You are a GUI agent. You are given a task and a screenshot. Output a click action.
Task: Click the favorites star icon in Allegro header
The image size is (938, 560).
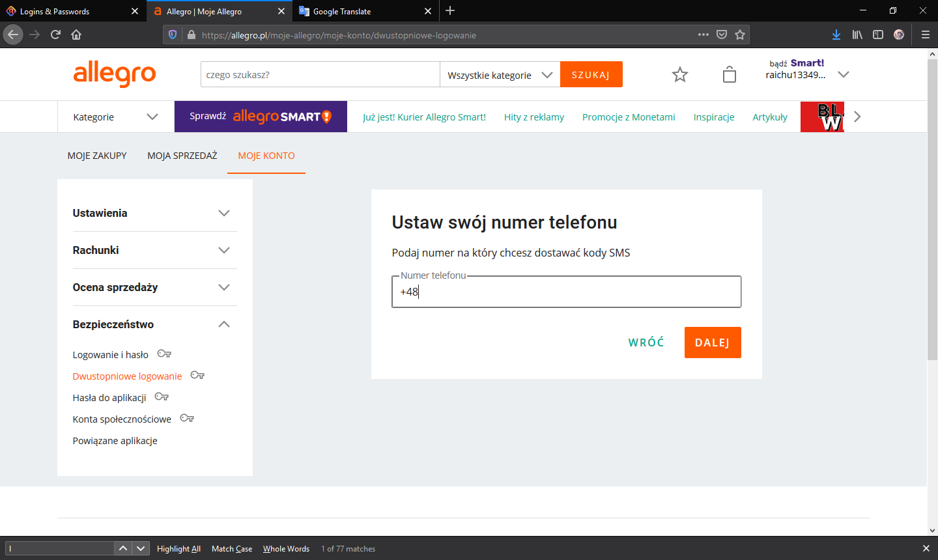coord(679,75)
